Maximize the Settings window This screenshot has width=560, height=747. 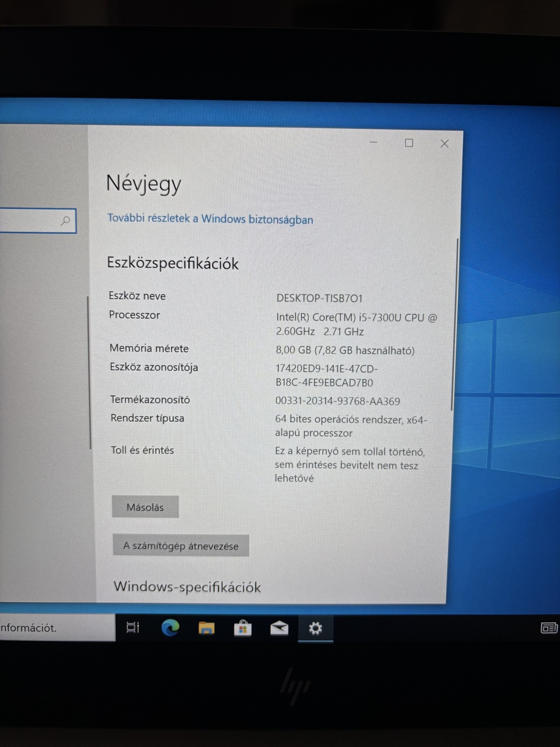click(x=409, y=143)
